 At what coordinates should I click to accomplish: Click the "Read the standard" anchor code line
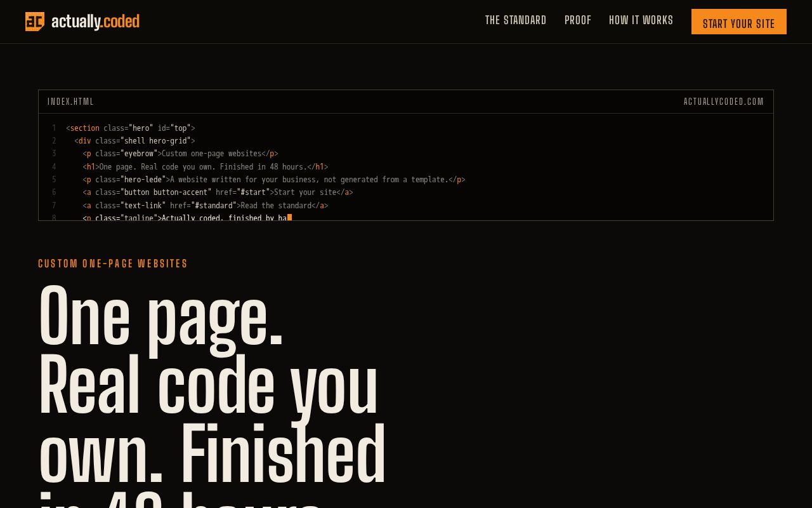[x=205, y=206]
